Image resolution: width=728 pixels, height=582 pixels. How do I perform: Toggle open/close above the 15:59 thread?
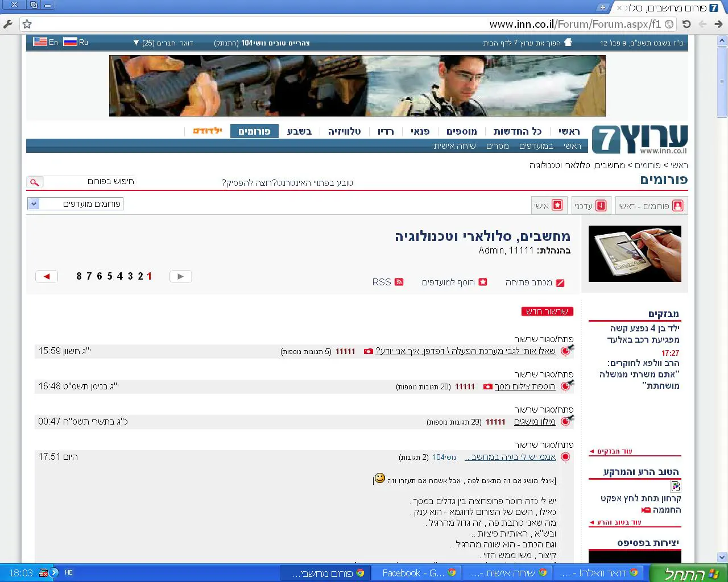click(x=543, y=339)
